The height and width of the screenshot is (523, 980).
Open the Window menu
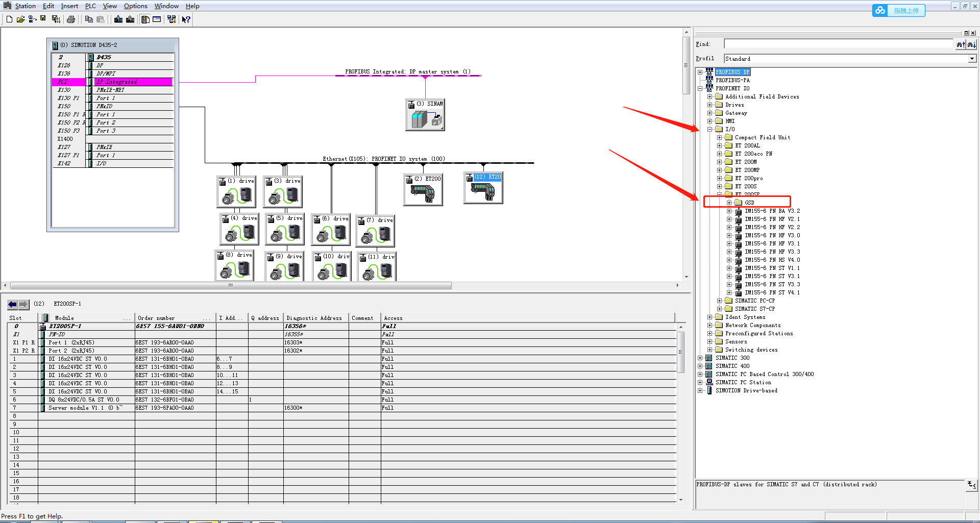click(x=166, y=6)
